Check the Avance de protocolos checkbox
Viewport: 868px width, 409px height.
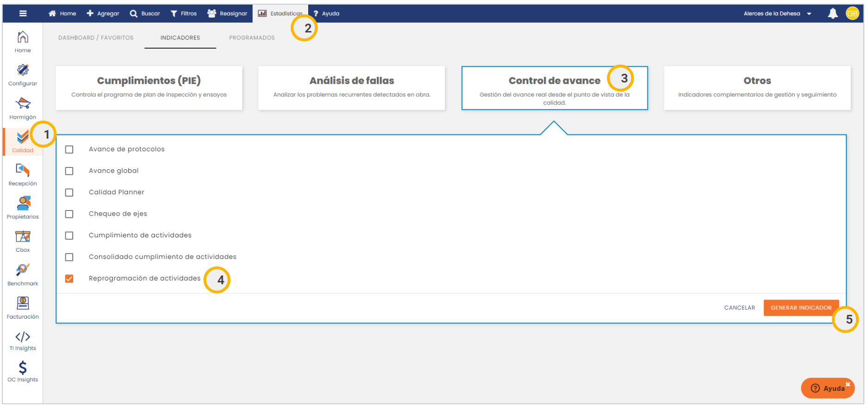click(70, 149)
